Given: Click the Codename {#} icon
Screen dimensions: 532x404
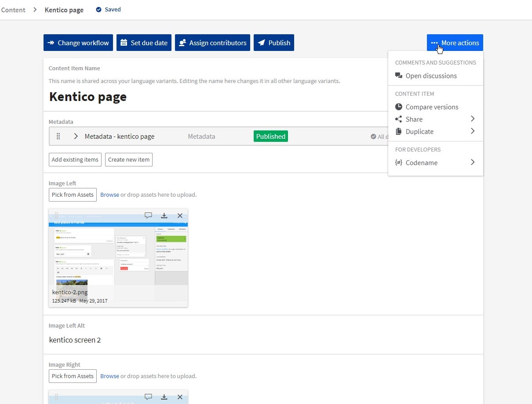Looking at the screenshot, I should pyautogui.click(x=398, y=162).
